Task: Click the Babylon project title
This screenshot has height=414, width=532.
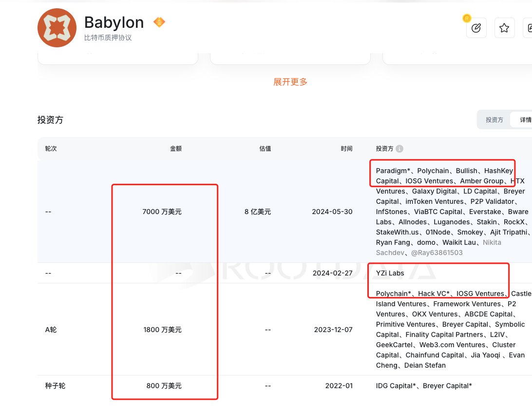Action: [114, 22]
